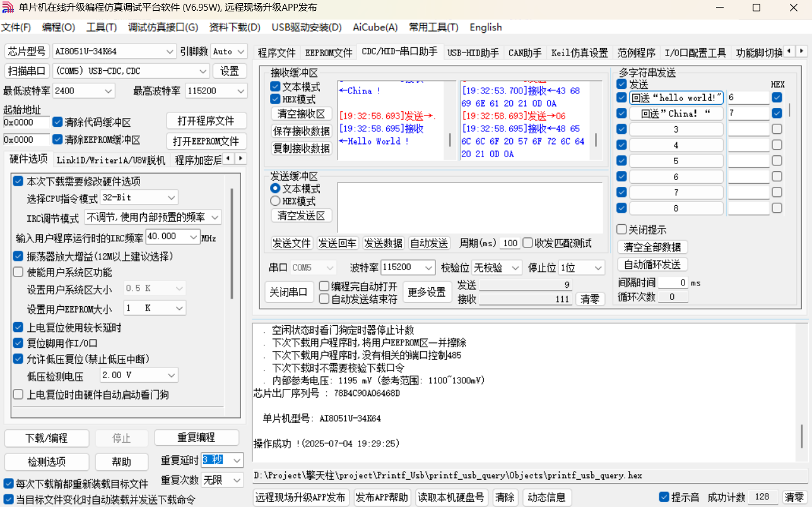The image size is (812, 507).
Task: Open the IRC调节模式 dropdown
Action: 152,217
